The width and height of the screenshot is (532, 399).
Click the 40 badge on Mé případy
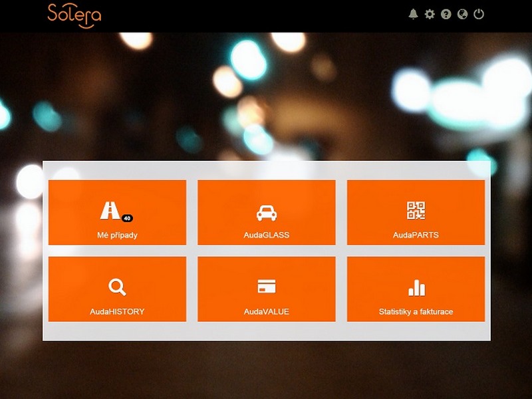[x=127, y=218]
